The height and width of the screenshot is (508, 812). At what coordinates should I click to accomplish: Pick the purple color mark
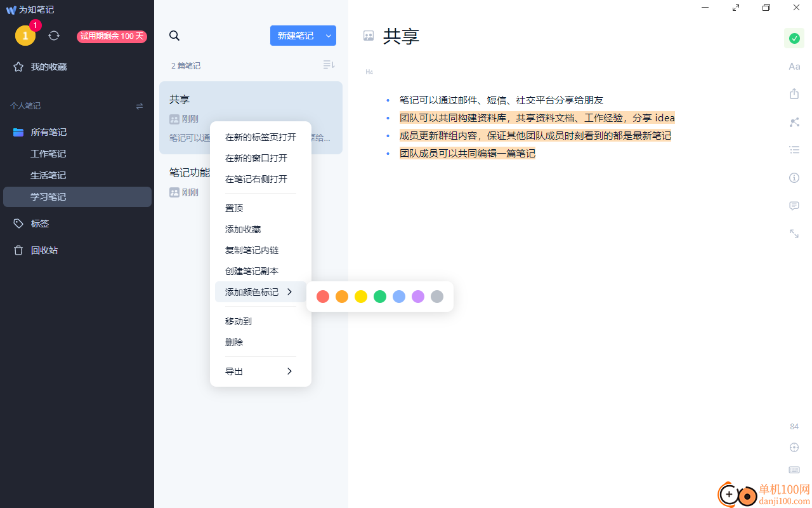click(x=418, y=297)
